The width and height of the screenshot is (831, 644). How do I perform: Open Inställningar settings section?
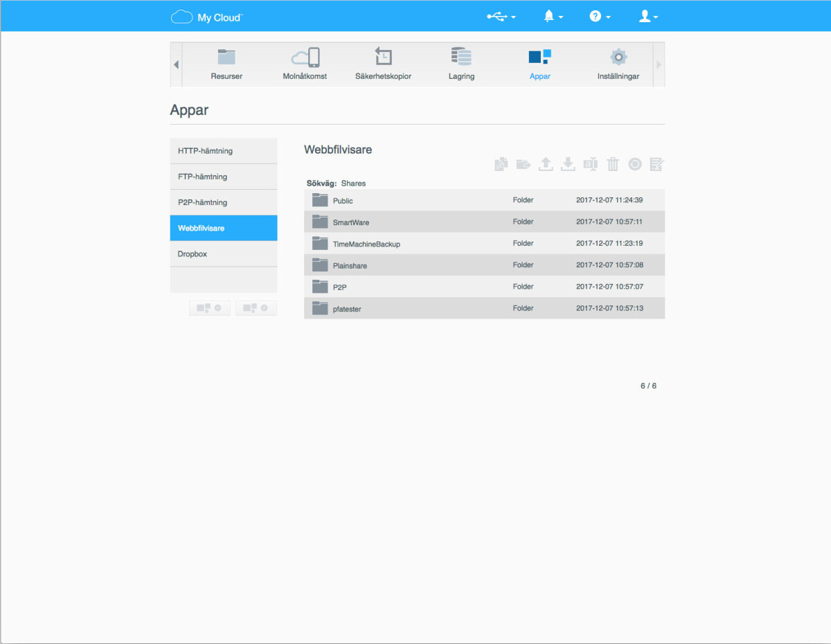[x=618, y=64]
